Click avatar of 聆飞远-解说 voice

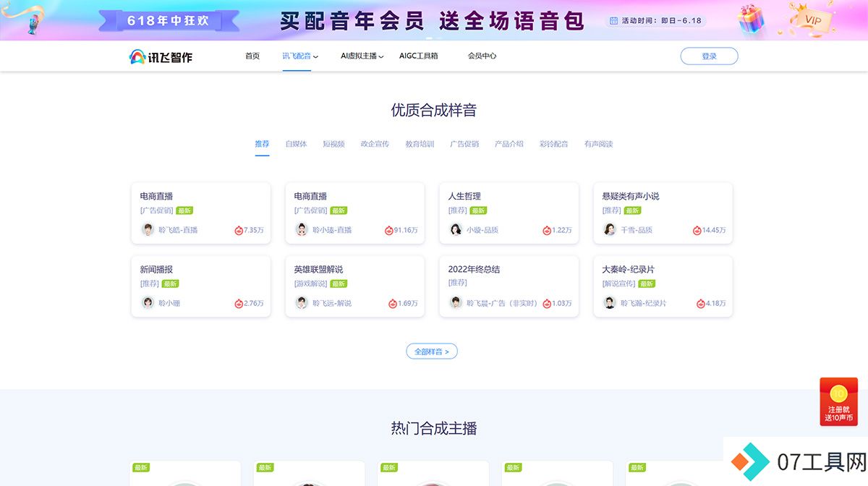302,302
